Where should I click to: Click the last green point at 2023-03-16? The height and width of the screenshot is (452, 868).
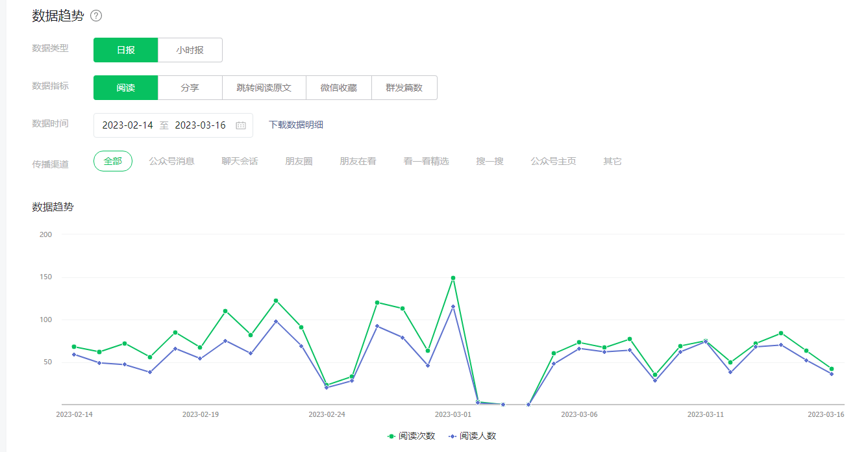pyautogui.click(x=832, y=369)
